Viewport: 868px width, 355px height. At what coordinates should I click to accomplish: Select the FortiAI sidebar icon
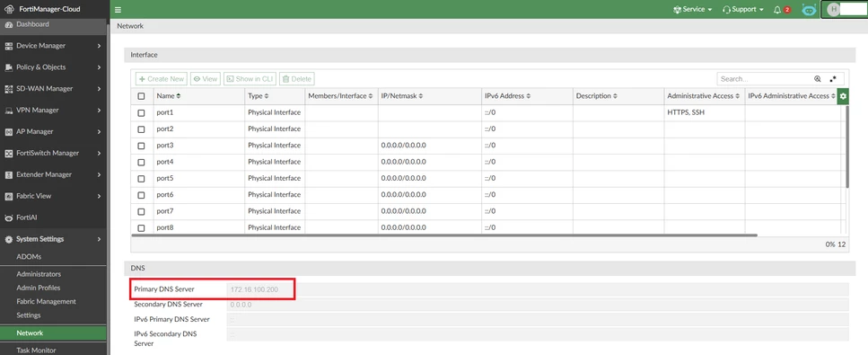point(9,217)
